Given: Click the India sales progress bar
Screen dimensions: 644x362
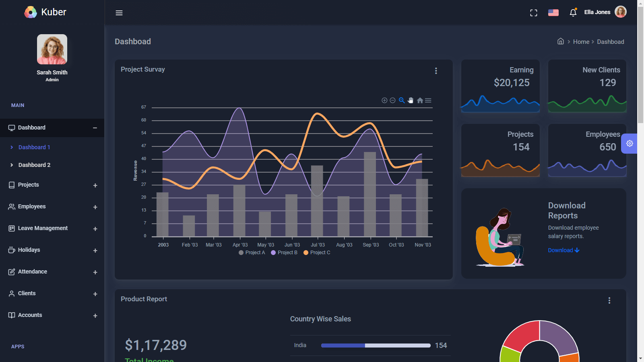Looking at the screenshot, I should (376, 346).
